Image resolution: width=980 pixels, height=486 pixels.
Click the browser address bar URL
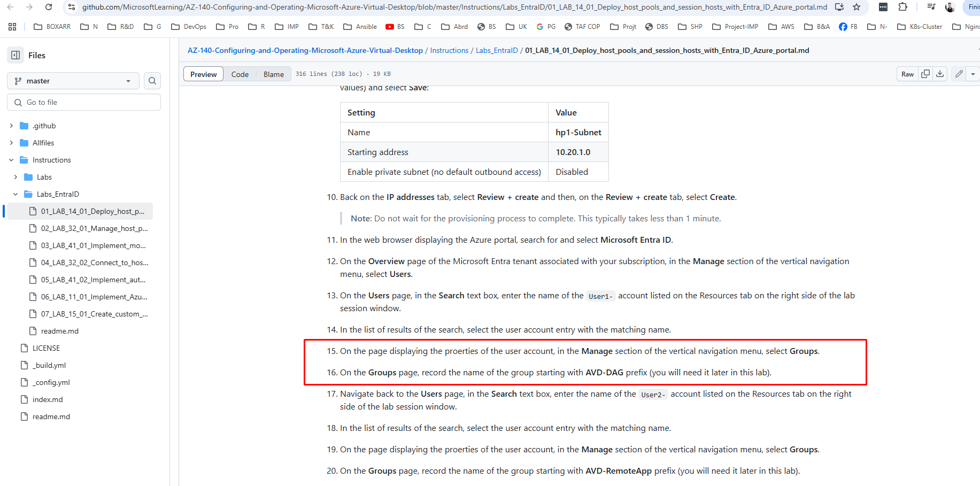[454, 7]
